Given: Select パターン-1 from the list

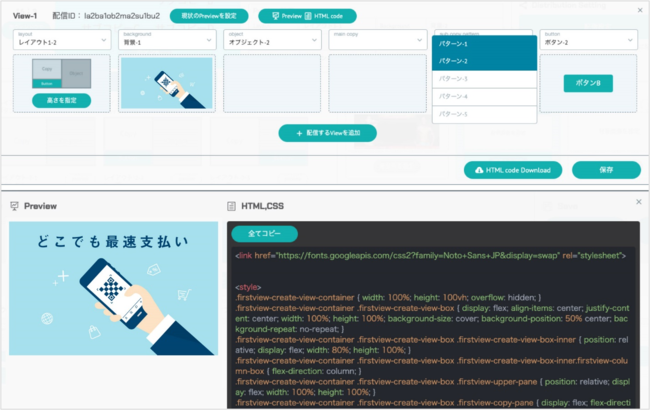Looking at the screenshot, I should coord(484,44).
